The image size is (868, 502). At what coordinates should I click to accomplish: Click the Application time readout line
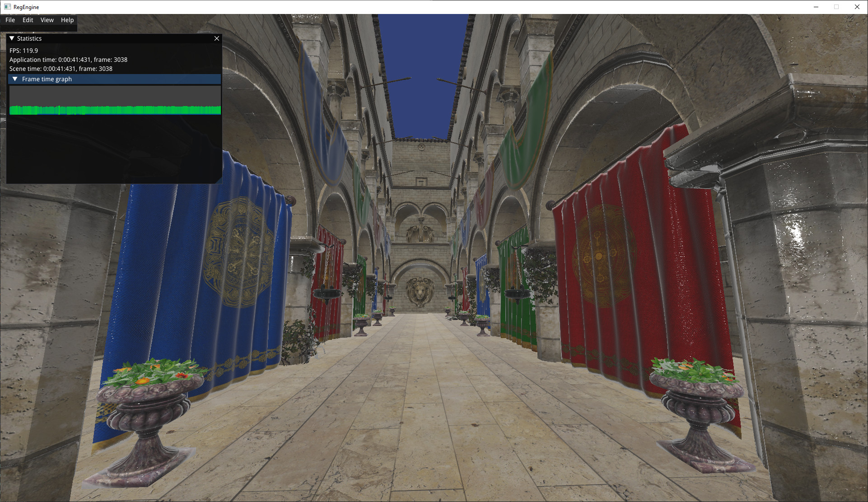[68, 60]
